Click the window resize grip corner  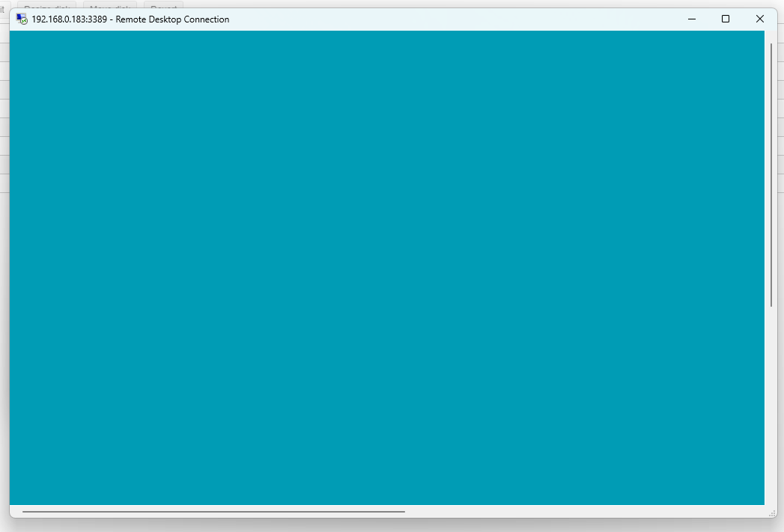click(x=771, y=513)
